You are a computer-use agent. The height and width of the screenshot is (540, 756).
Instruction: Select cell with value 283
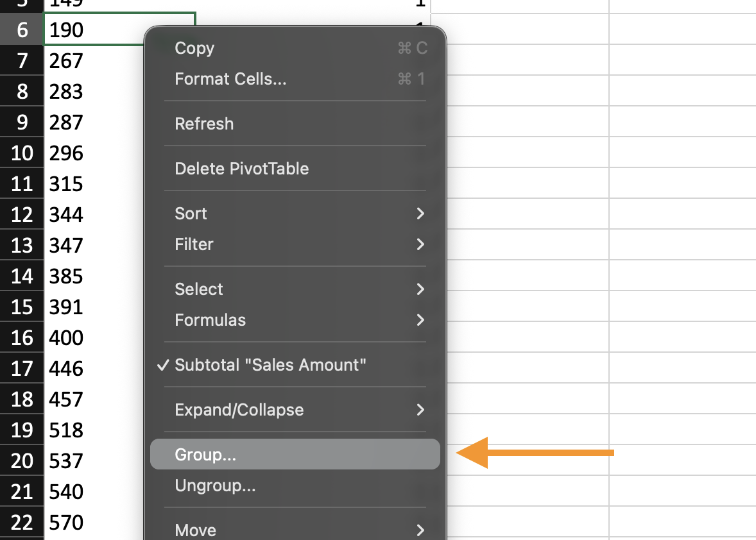[90, 92]
